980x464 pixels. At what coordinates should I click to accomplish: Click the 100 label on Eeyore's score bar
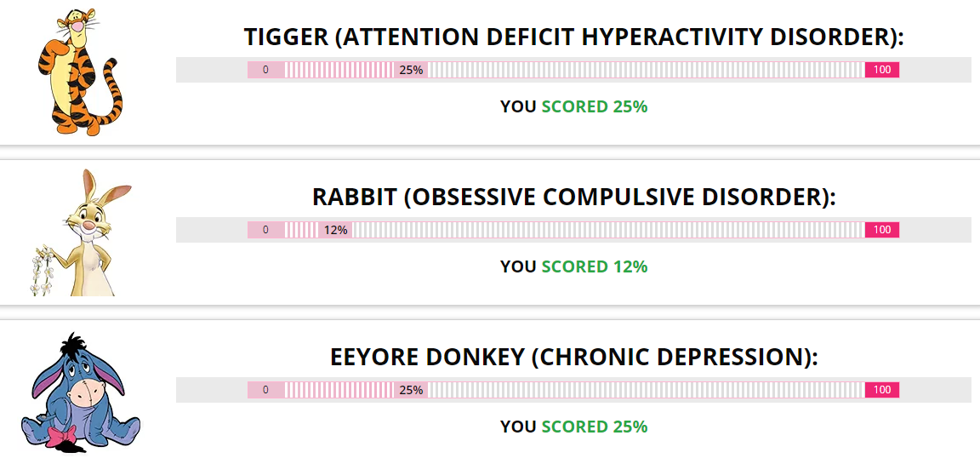click(x=882, y=390)
